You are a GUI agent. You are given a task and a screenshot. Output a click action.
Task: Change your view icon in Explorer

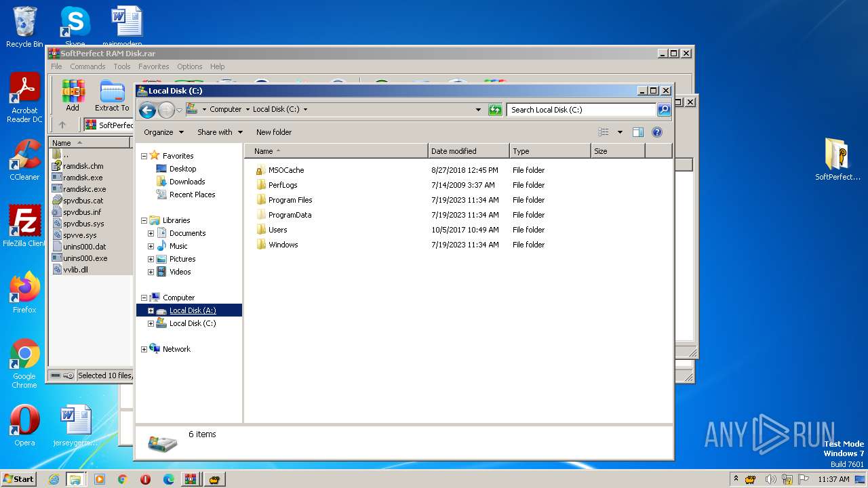[604, 132]
